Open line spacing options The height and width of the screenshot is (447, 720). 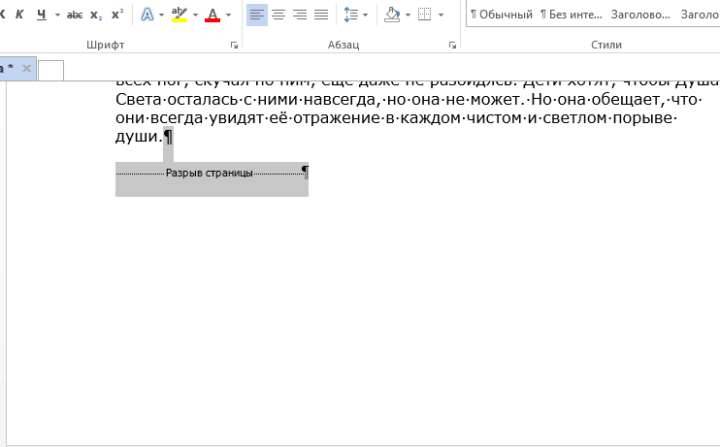pyautogui.click(x=351, y=15)
